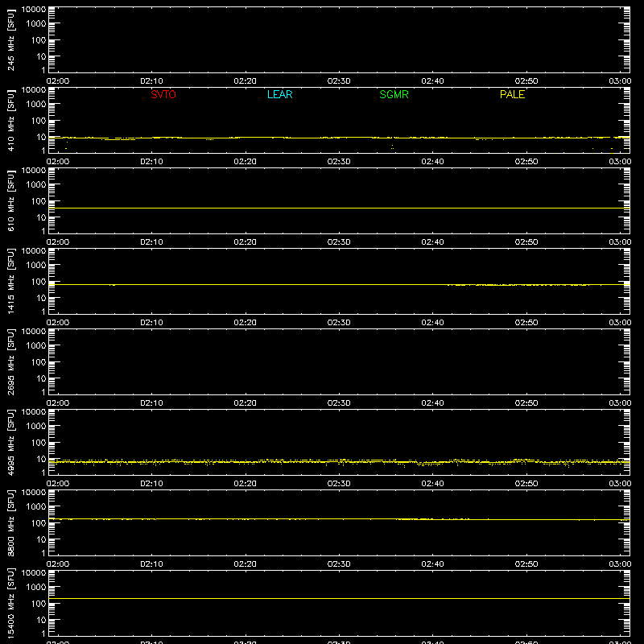Click the cyan LEAR station label
The height and width of the screenshot is (644, 644).
(279, 94)
